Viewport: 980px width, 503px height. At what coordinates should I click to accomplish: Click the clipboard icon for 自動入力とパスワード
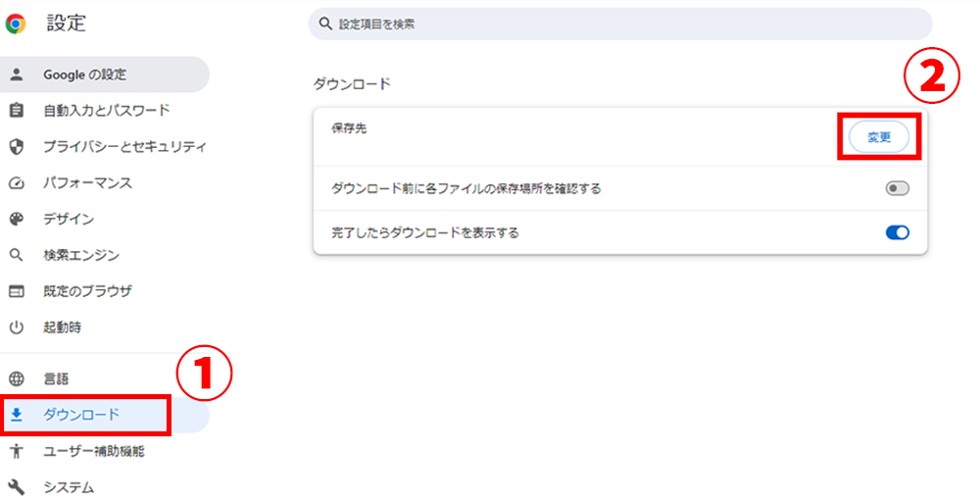tap(17, 110)
